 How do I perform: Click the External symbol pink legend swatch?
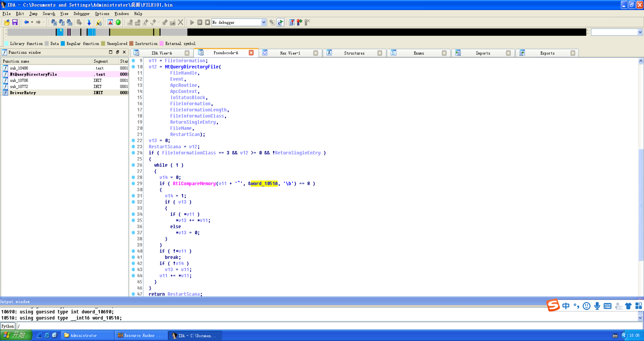[x=162, y=43]
